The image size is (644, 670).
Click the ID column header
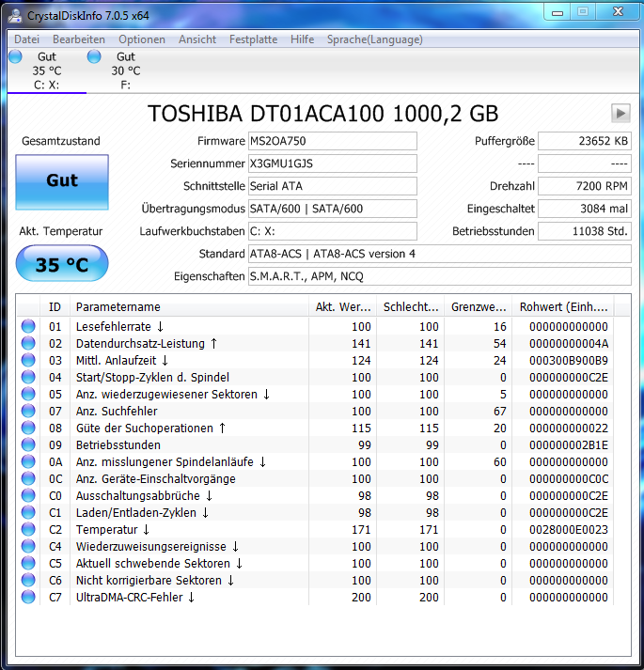click(x=55, y=306)
